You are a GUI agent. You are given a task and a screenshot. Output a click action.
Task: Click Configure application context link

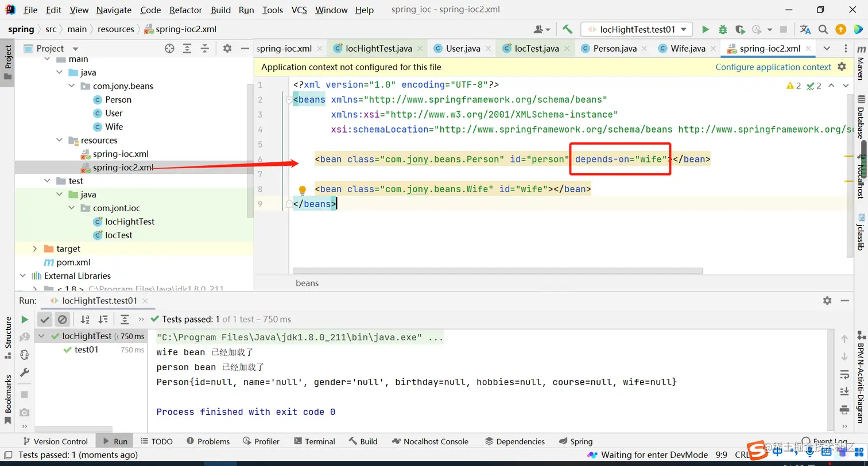[x=773, y=67]
